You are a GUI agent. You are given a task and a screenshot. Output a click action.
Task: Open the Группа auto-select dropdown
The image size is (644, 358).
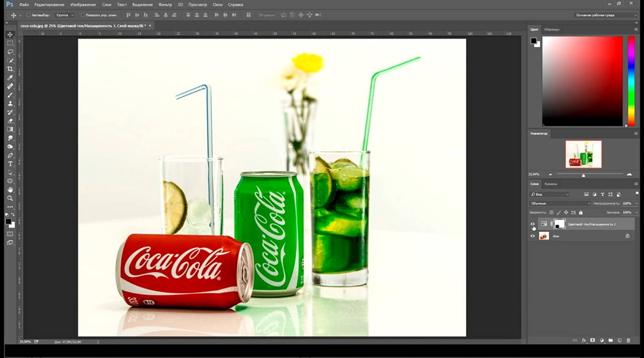65,15
